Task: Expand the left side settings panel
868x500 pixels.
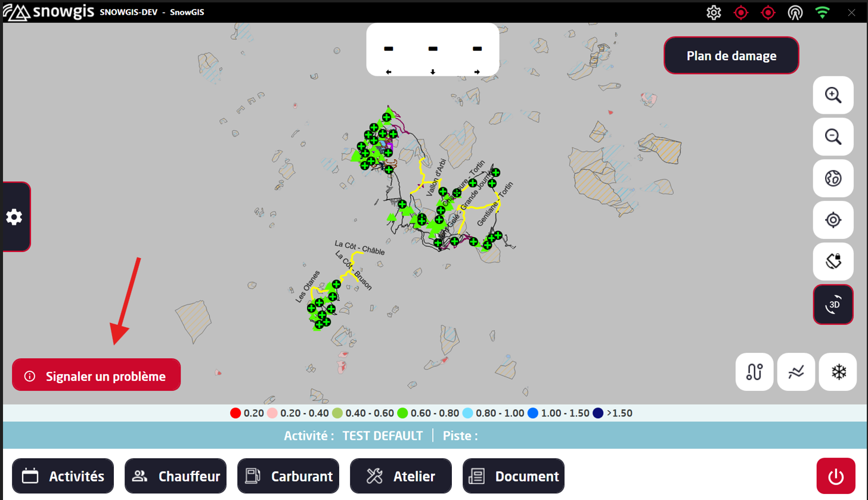Action: pyautogui.click(x=14, y=217)
